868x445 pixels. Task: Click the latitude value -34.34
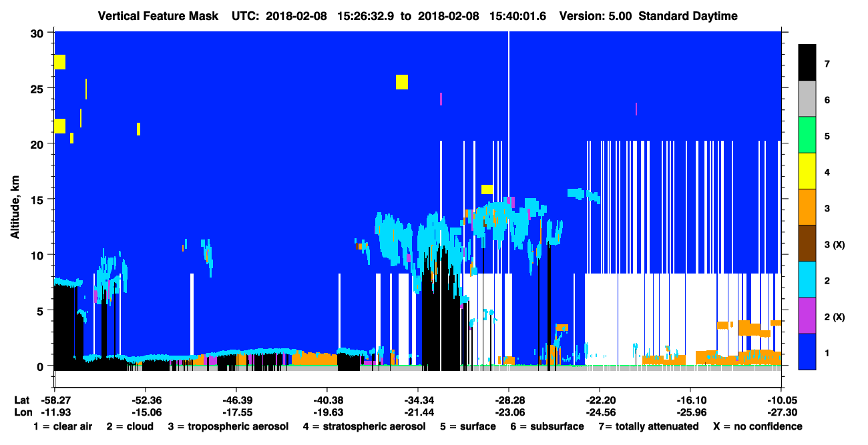[418, 400]
